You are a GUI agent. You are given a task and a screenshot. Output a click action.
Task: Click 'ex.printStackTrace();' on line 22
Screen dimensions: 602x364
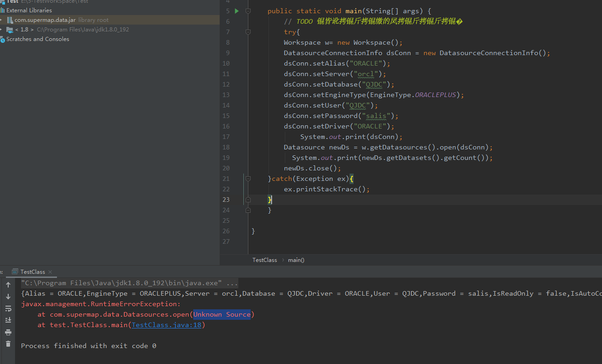[327, 189]
